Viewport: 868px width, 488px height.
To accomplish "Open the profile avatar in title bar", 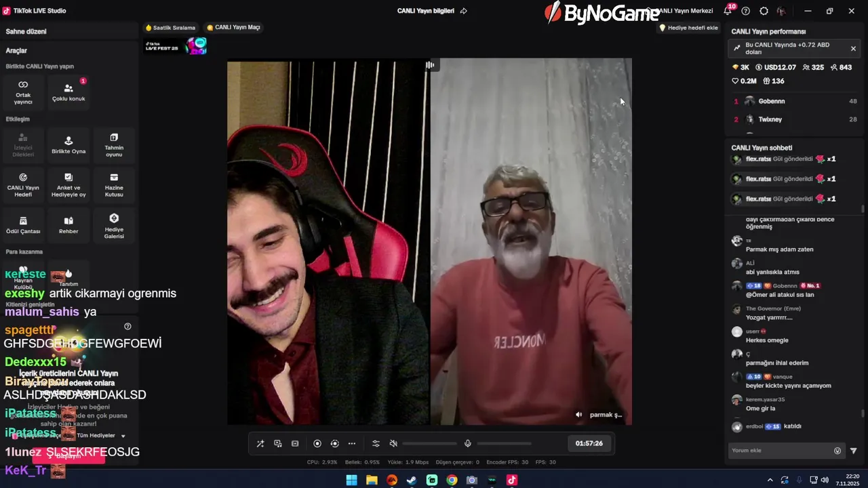I will point(782,11).
